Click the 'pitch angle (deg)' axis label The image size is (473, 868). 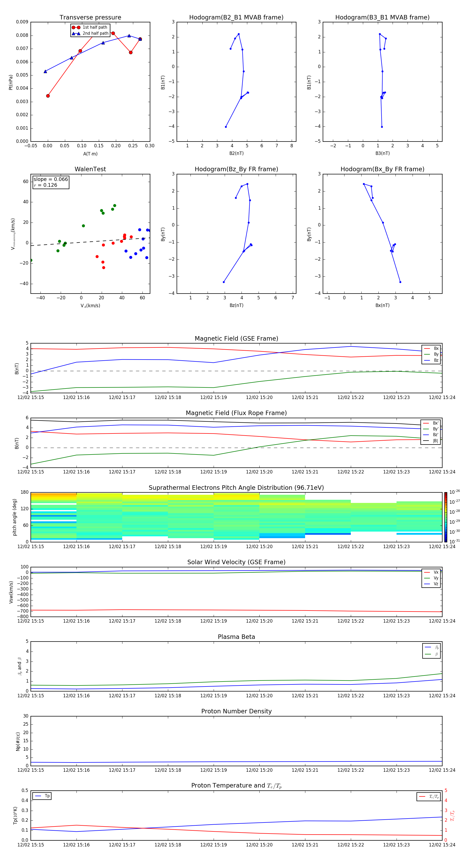[x=14, y=517]
